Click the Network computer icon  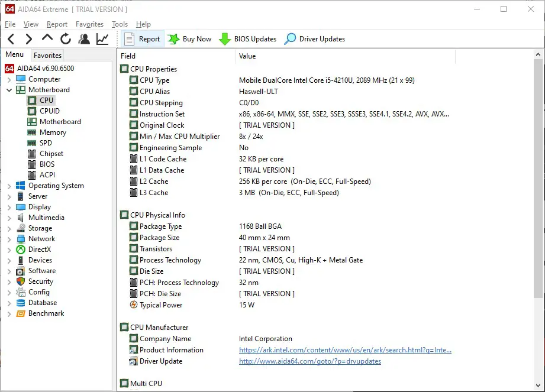tap(21, 239)
